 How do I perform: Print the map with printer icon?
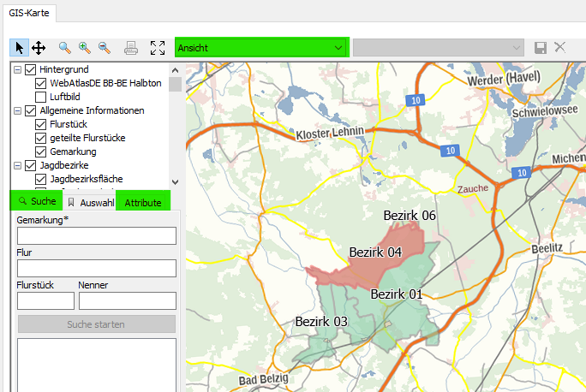pos(131,48)
